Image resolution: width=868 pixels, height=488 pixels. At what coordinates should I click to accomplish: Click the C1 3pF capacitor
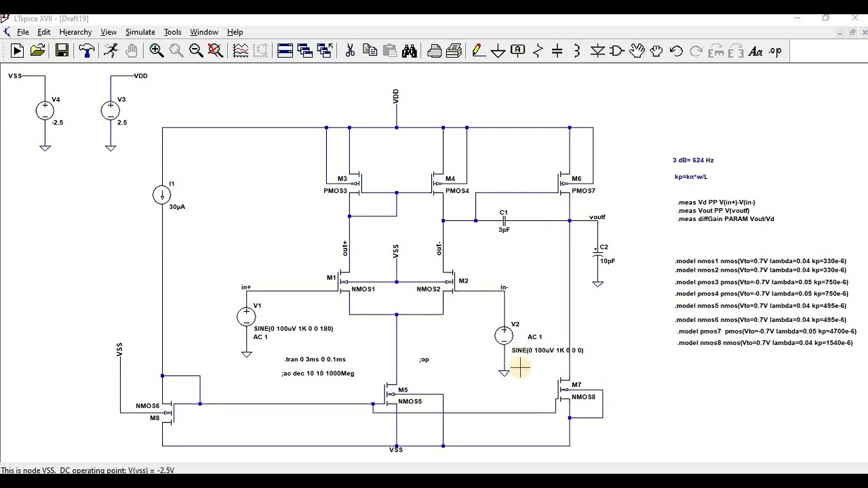point(504,220)
